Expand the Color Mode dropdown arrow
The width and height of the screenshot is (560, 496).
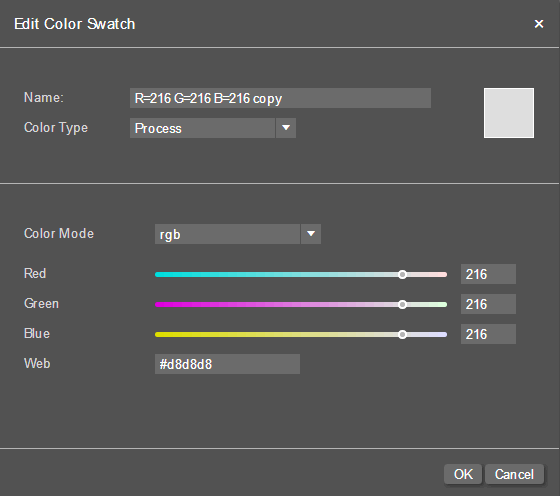[311, 234]
